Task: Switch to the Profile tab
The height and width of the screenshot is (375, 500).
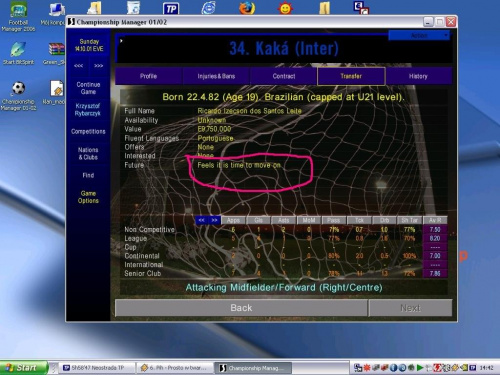Action: pos(148,76)
